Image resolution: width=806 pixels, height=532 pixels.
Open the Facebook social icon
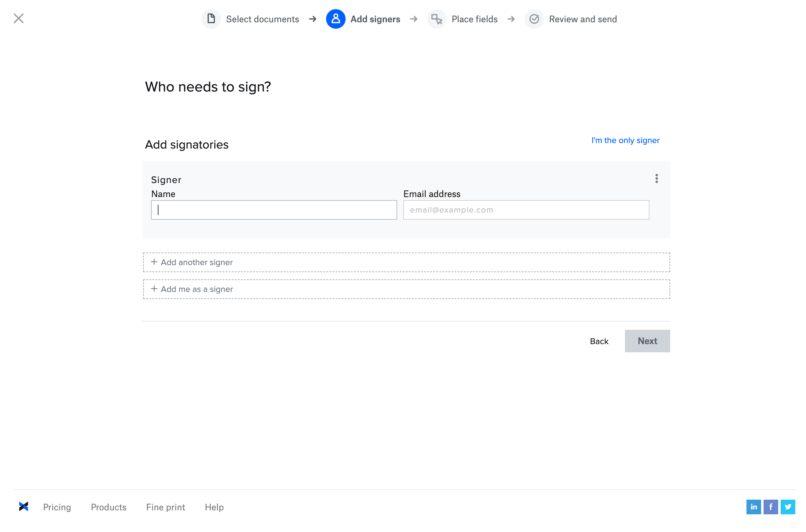tap(770, 507)
